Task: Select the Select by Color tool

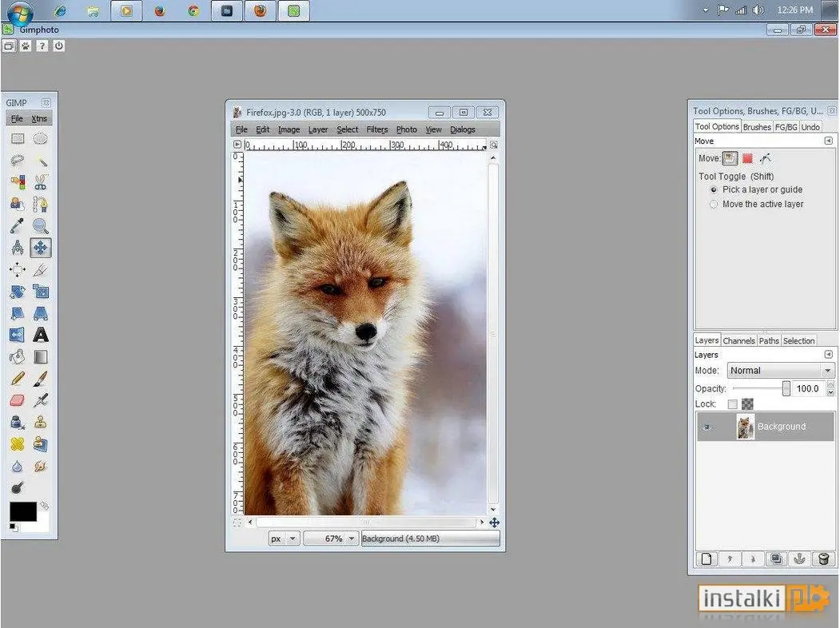Action: pyautogui.click(x=18, y=182)
